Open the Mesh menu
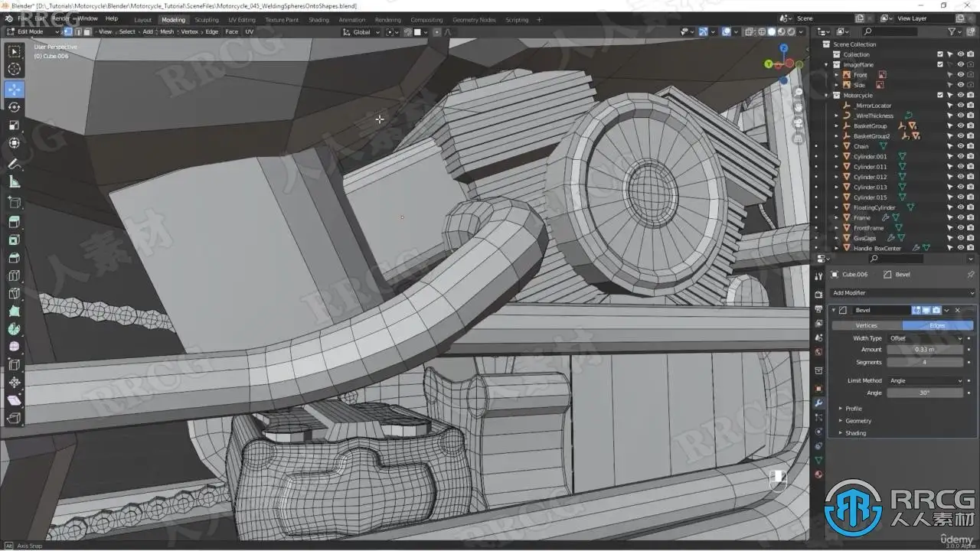Viewport: 980px width, 551px height. click(167, 31)
